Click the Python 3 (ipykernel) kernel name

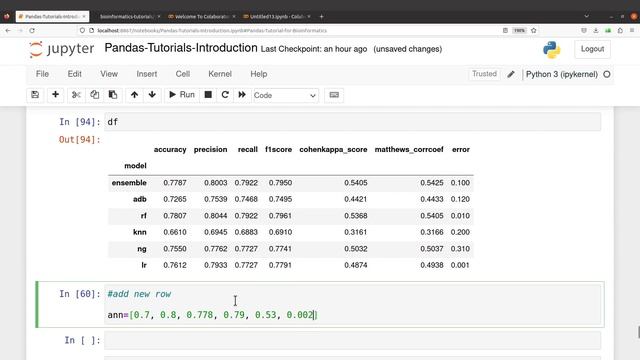click(562, 74)
